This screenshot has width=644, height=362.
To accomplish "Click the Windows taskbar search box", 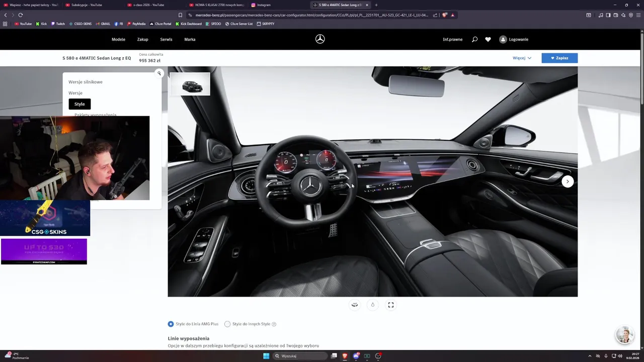I will click(x=299, y=356).
